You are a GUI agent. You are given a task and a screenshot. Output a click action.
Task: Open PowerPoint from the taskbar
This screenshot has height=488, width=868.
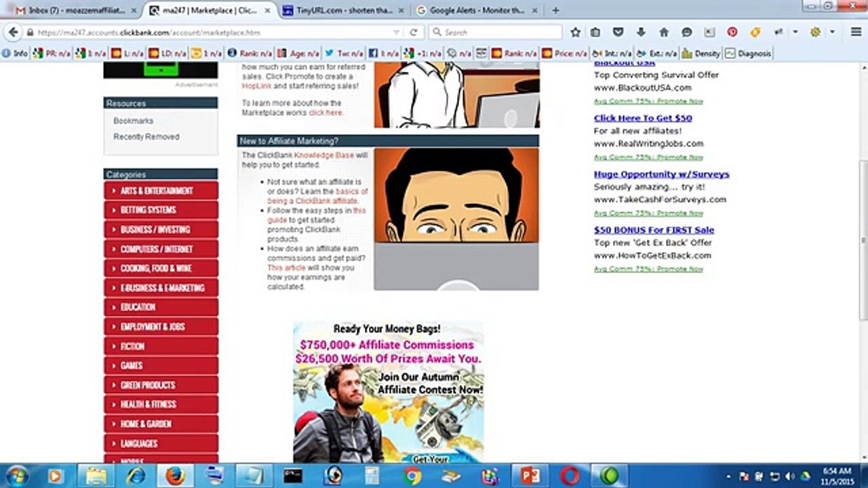(x=530, y=476)
